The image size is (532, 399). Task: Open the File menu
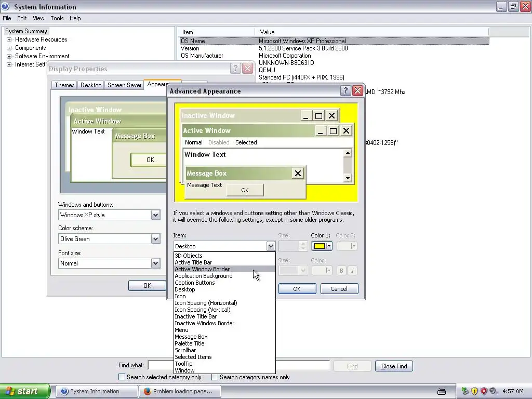pos(7,18)
